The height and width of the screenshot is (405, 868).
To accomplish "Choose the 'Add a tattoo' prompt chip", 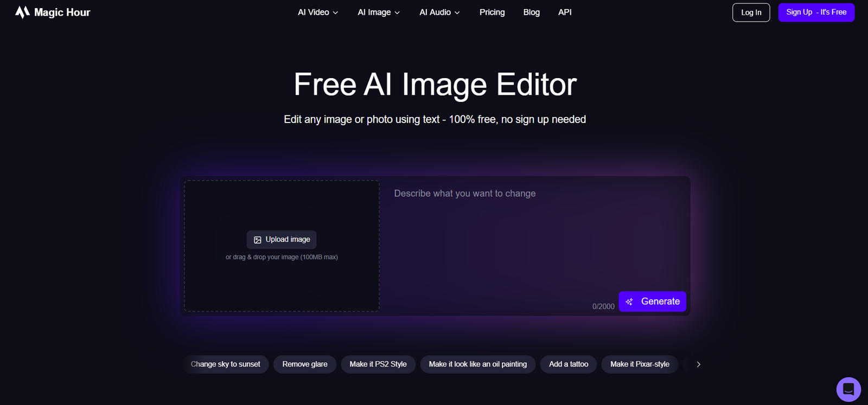I will tap(569, 364).
